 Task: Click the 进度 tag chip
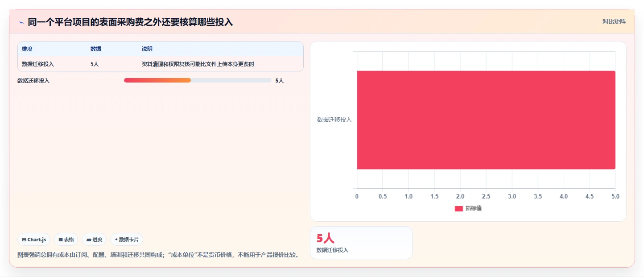tap(95, 240)
